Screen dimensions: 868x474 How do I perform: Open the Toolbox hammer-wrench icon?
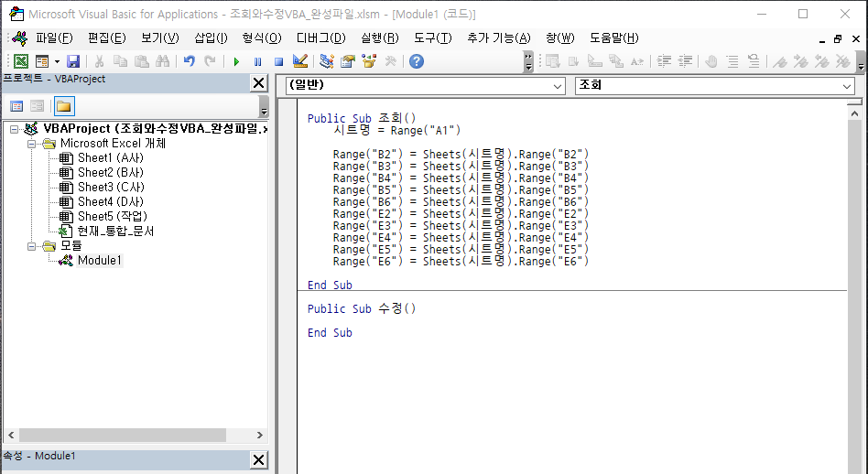click(391, 61)
